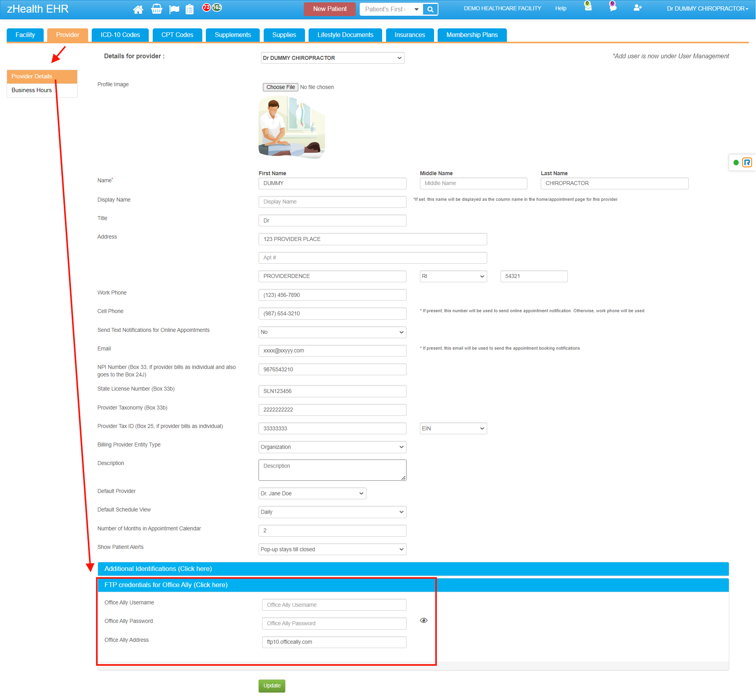Viewport: 756px width, 700px height.
Task: Click the flag icon in header
Action: click(174, 9)
